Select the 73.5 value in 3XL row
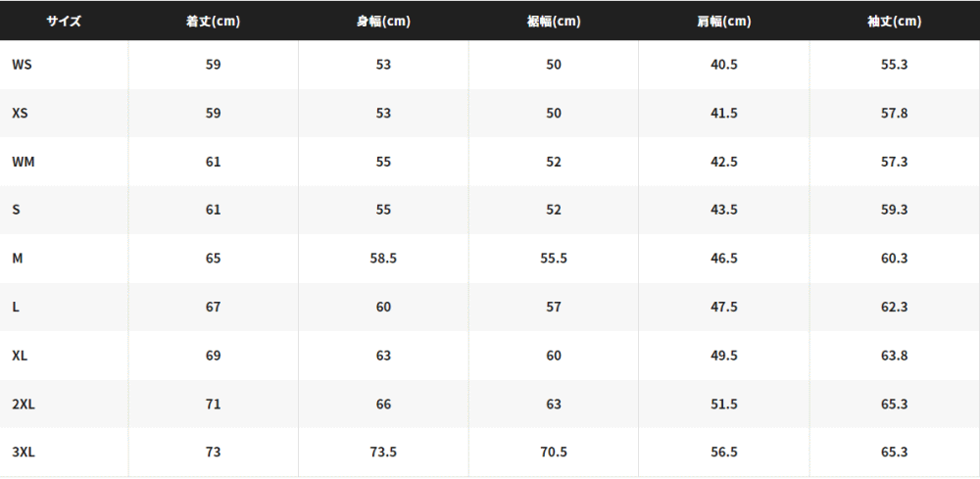 coord(383,453)
